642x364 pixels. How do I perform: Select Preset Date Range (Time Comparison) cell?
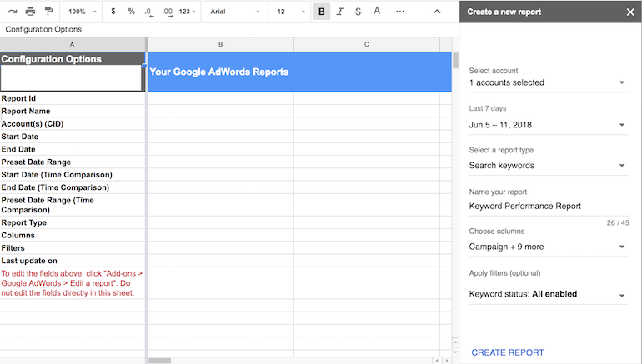(73, 205)
